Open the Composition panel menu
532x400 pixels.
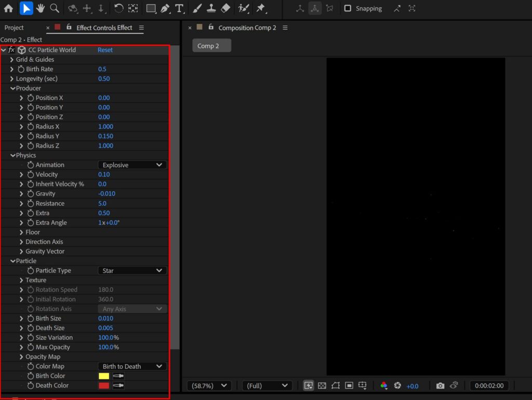tap(285, 28)
